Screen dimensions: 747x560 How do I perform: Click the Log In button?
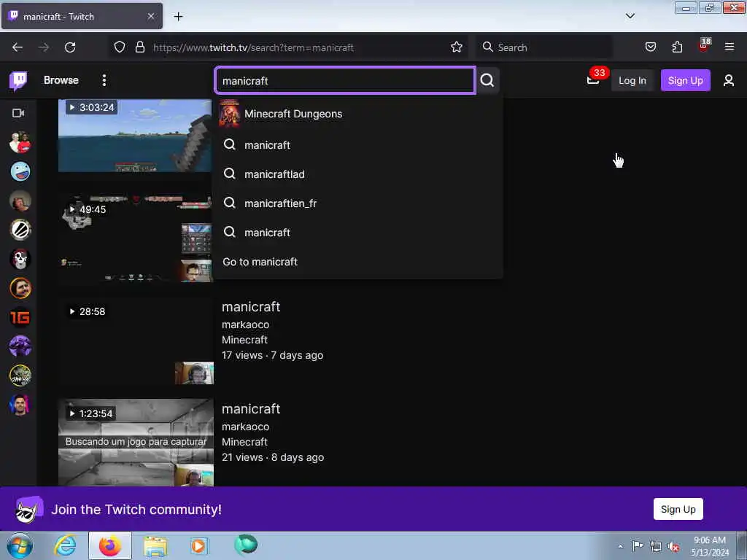(x=632, y=80)
